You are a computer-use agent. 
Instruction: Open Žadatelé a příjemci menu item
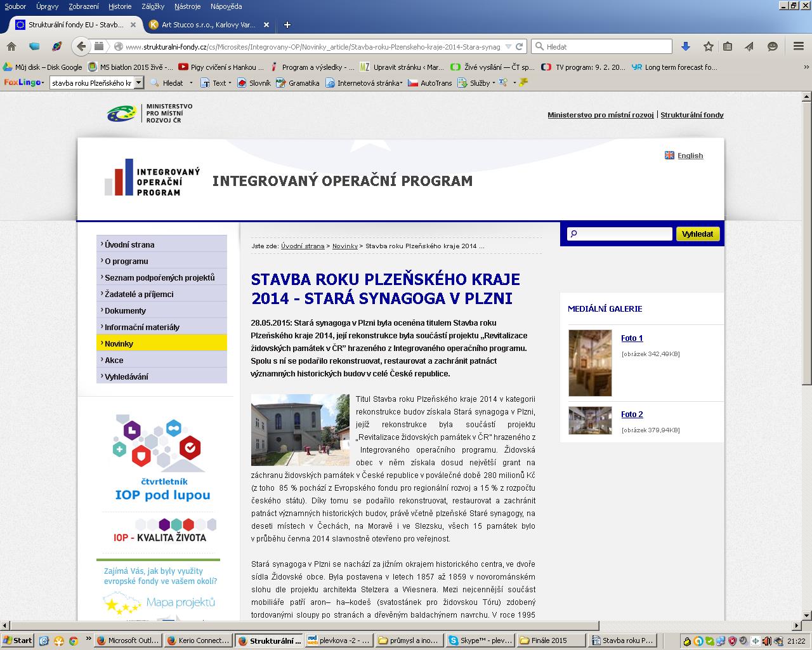(162, 294)
